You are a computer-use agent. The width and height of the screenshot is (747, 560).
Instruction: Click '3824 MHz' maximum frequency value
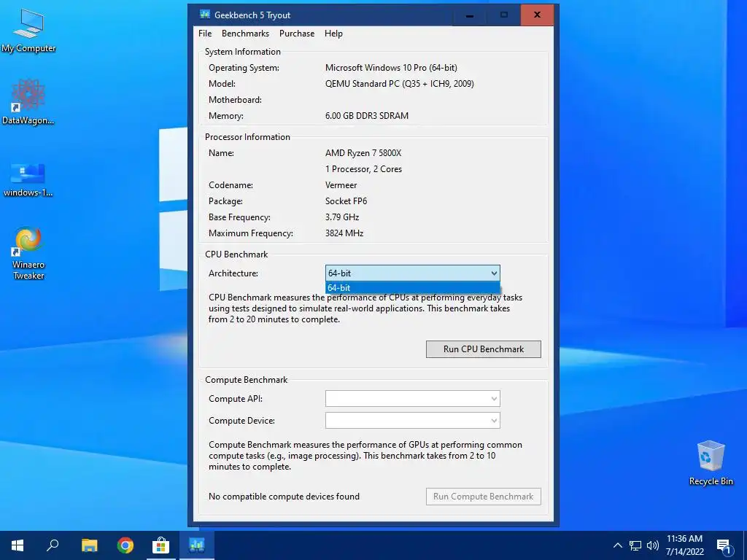pos(344,233)
